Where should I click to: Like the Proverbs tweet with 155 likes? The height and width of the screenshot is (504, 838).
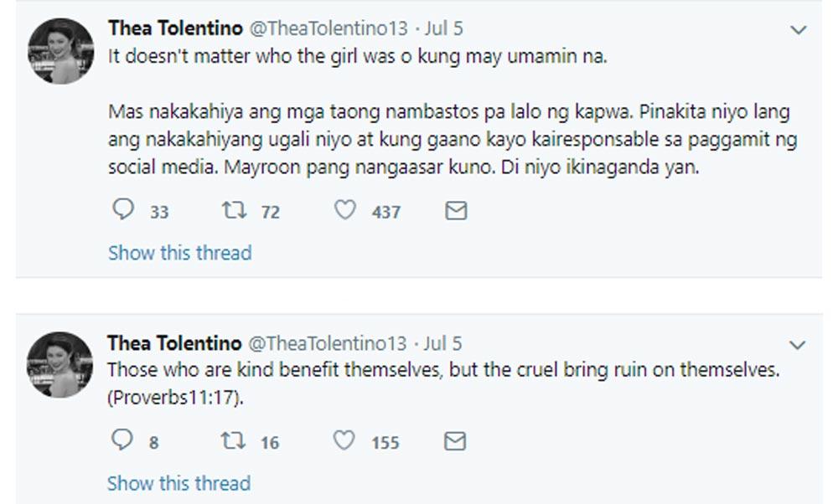(344, 441)
